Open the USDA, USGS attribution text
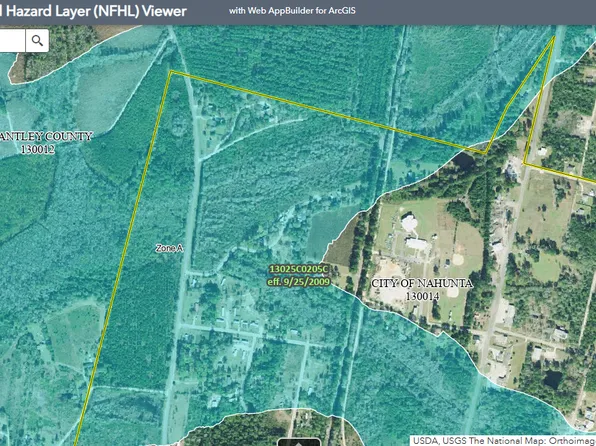This screenshot has height=446, width=596. (504, 441)
